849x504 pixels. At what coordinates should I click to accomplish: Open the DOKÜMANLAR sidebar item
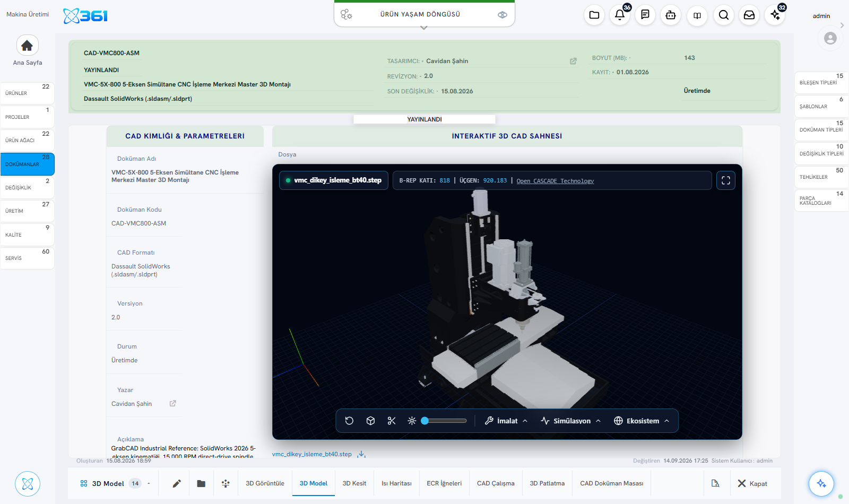click(x=27, y=164)
